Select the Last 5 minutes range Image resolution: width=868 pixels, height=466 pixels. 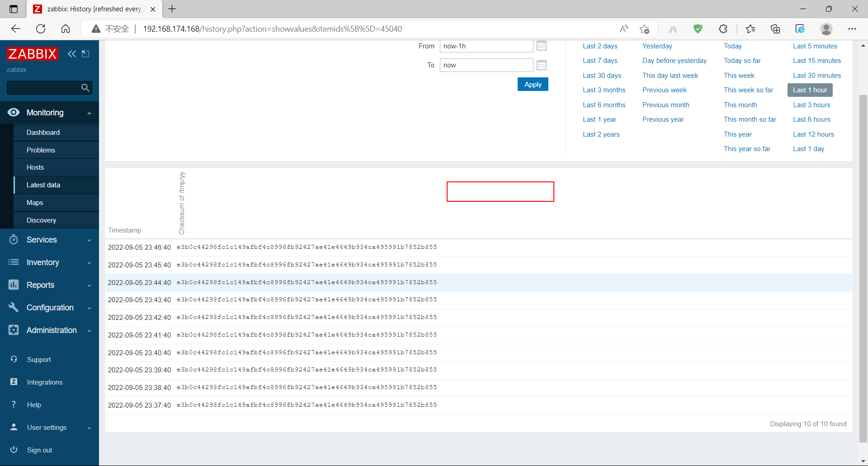coord(815,46)
